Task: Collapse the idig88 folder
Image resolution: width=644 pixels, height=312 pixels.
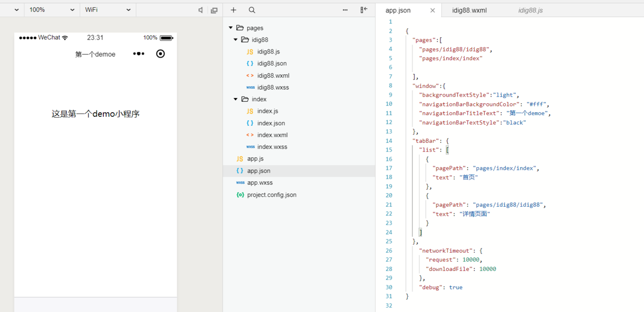Action: tap(236, 40)
